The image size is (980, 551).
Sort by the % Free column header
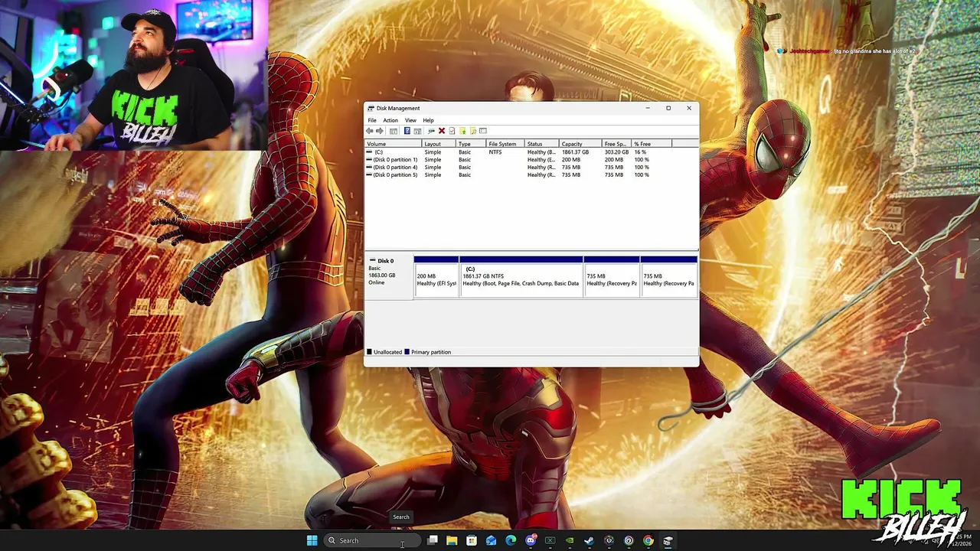pyautogui.click(x=652, y=144)
